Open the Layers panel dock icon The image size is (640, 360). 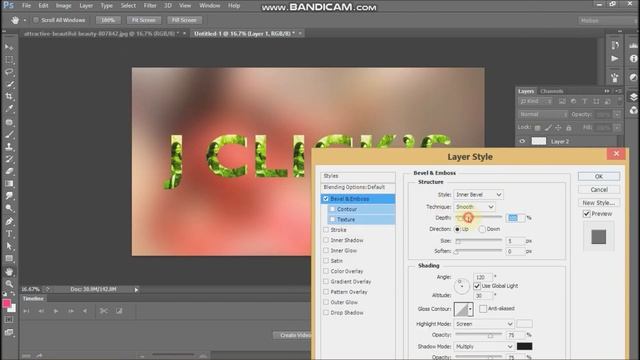633,97
